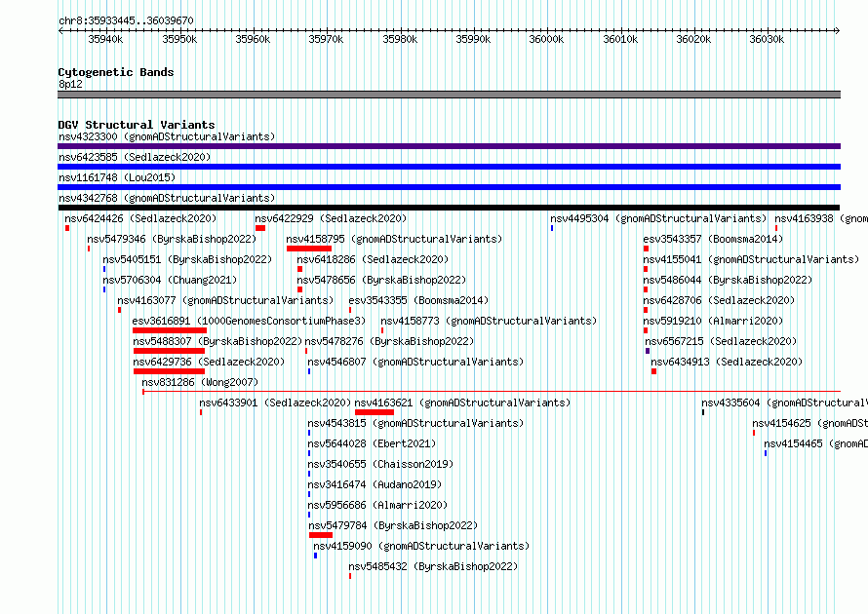
Task: Click nsv5706304 (Chuang2021) label
Action: click(x=170, y=280)
